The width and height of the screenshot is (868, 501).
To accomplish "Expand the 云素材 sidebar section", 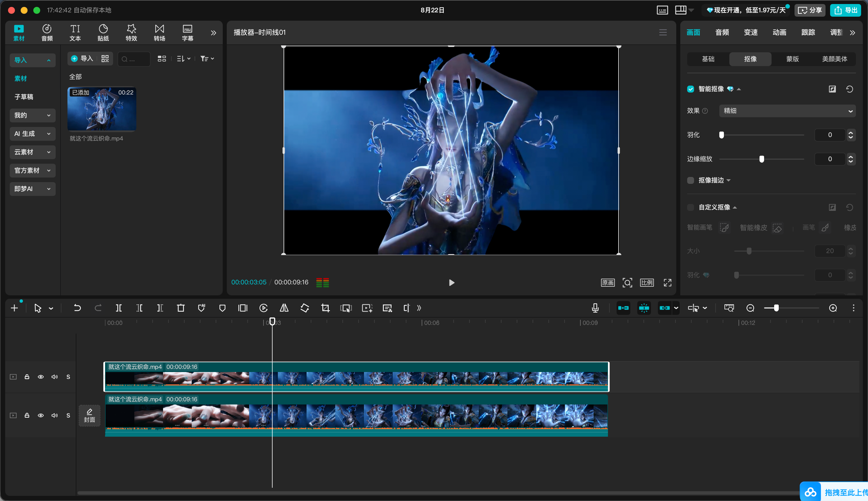I will 33,152.
